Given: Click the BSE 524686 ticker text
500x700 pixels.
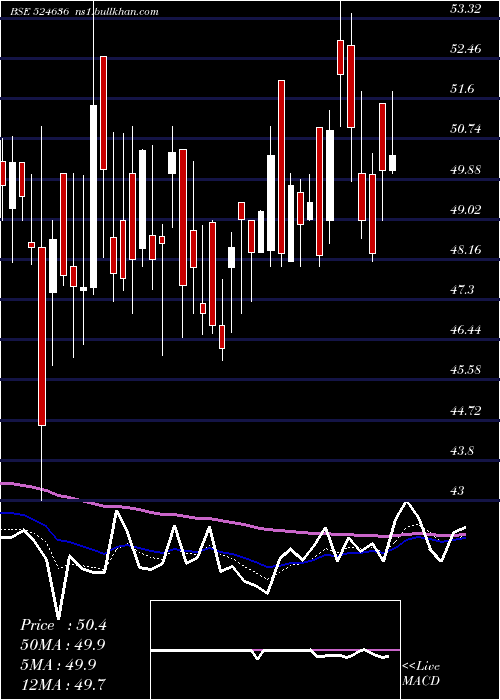Looking at the screenshot, I should [41, 12].
